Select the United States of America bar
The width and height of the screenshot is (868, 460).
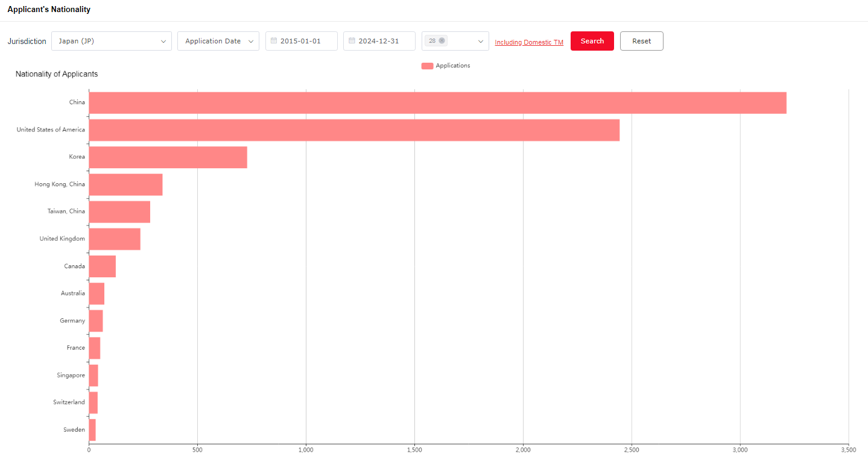[x=354, y=130]
